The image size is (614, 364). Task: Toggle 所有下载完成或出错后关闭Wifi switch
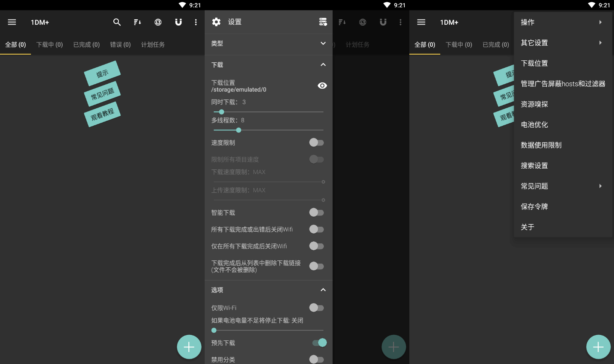[316, 229]
